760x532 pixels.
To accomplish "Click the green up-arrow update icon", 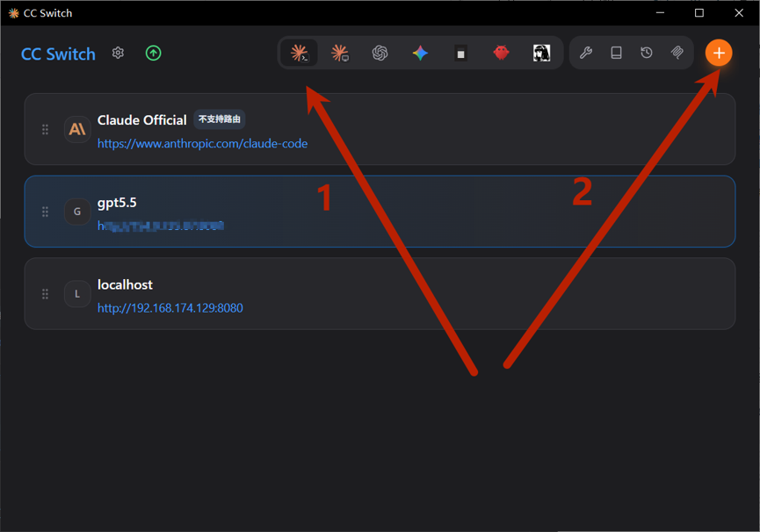I will 153,53.
